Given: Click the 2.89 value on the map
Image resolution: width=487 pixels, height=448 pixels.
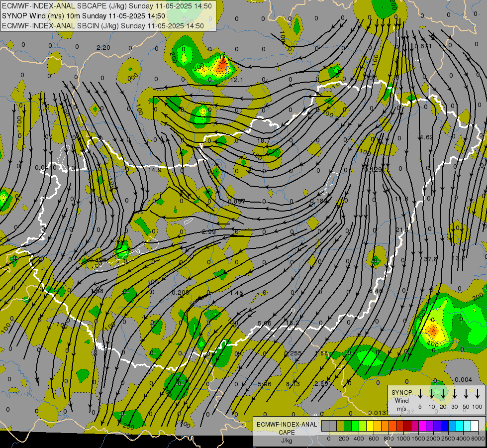Looking at the screenshot, I should click(321, 383).
